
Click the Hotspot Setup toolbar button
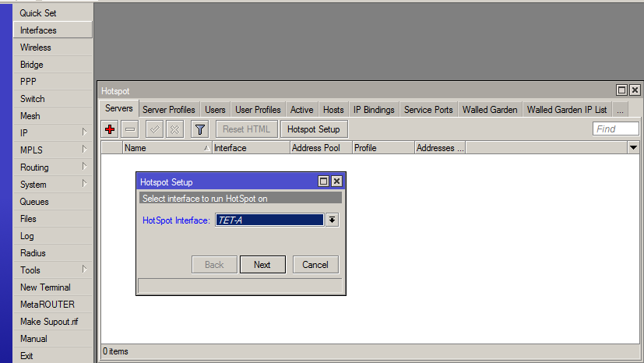pyautogui.click(x=314, y=129)
